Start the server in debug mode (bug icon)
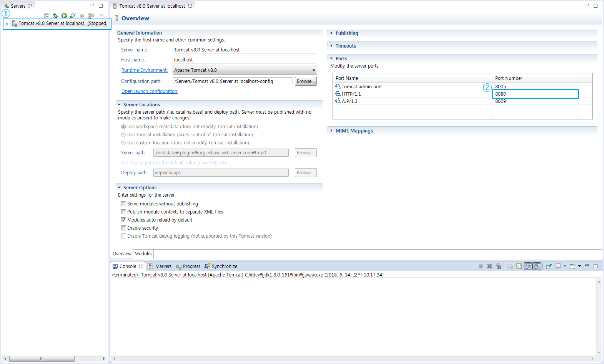604x364 pixels. (x=55, y=16)
